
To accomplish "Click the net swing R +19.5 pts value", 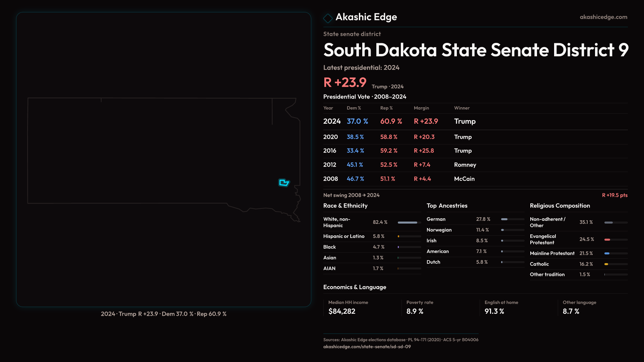I will (614, 195).
